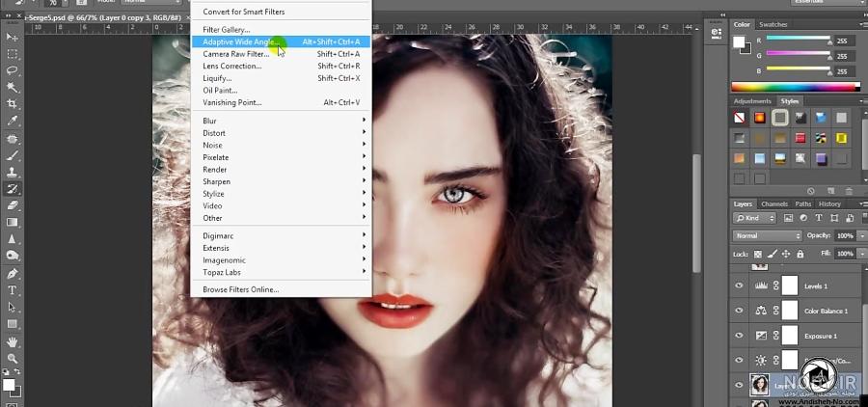Toggle visibility of Exposure 1 layer
Screen dimensions: 868x407
[x=739, y=336]
